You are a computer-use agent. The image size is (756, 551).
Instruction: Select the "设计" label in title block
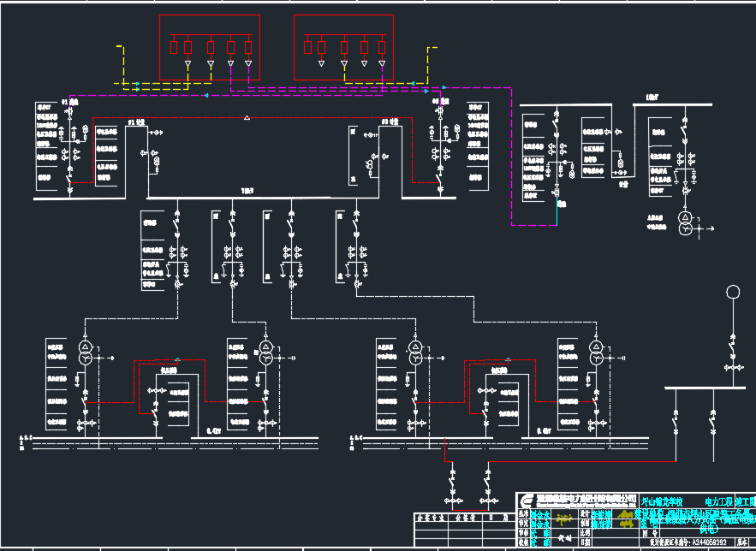(586, 515)
